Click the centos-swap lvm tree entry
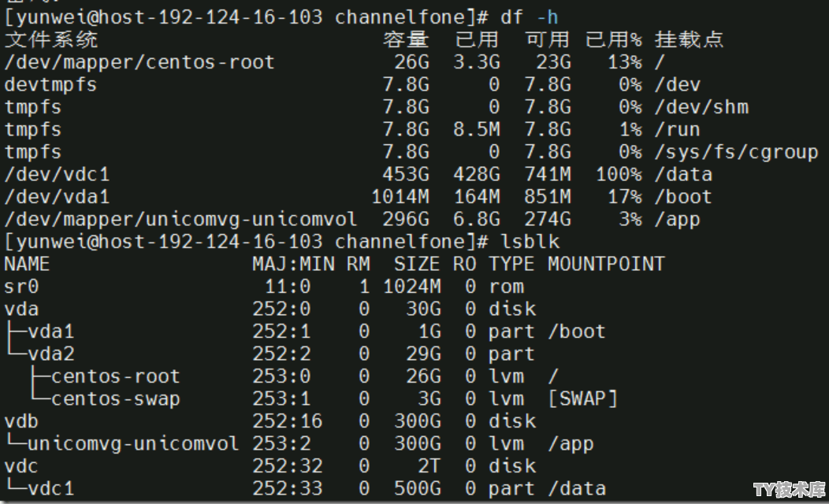Screen dimensions: 829x504 tap(115, 398)
